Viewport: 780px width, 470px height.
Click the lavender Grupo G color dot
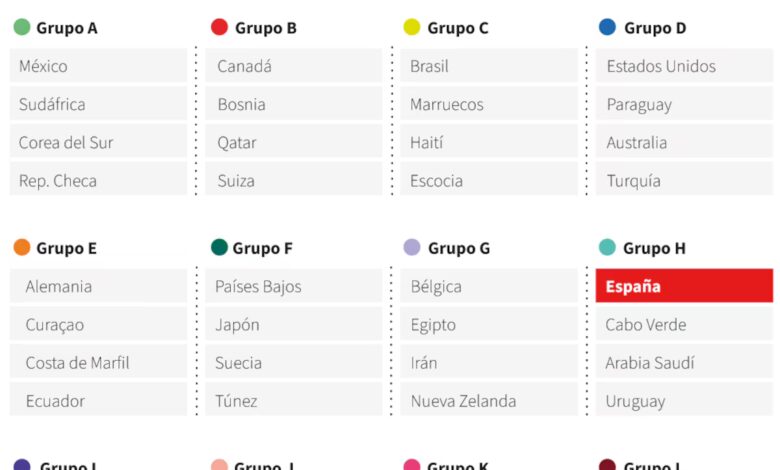coord(412,247)
